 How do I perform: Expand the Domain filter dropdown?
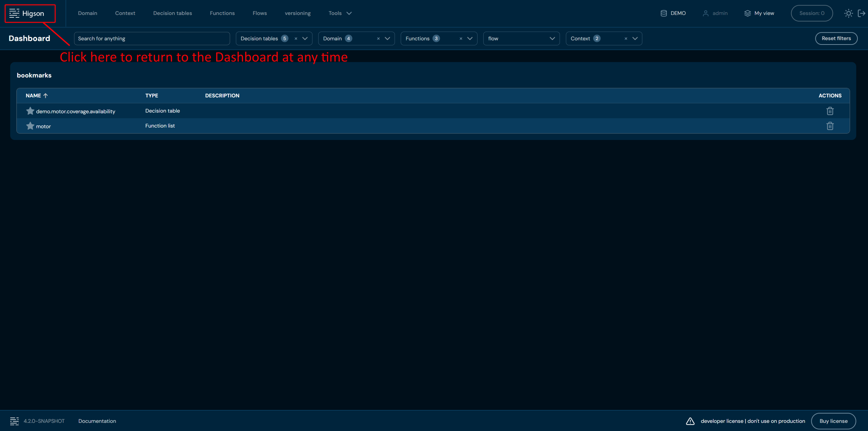click(x=387, y=39)
